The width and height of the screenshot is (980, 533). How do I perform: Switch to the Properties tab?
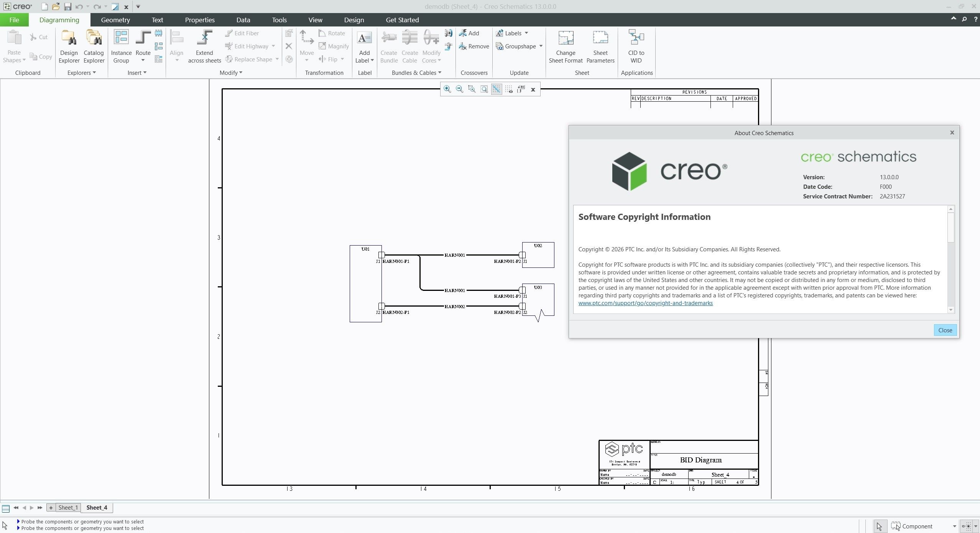pyautogui.click(x=200, y=20)
